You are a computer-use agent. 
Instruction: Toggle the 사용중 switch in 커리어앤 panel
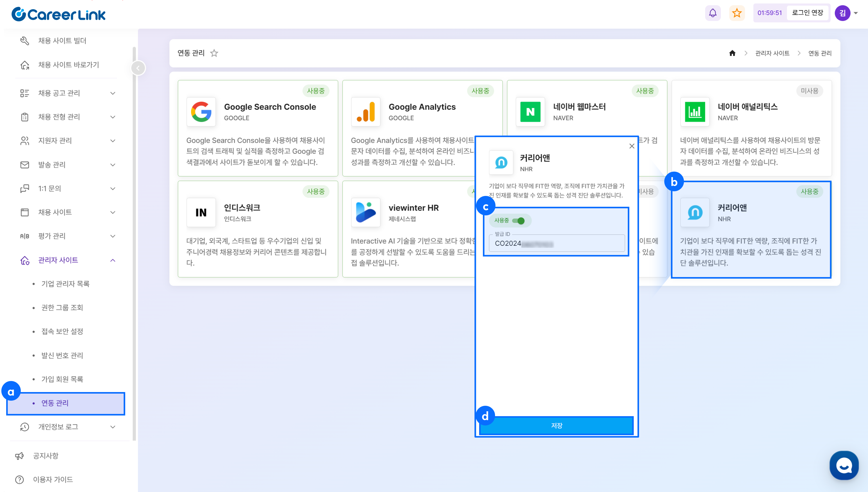518,221
